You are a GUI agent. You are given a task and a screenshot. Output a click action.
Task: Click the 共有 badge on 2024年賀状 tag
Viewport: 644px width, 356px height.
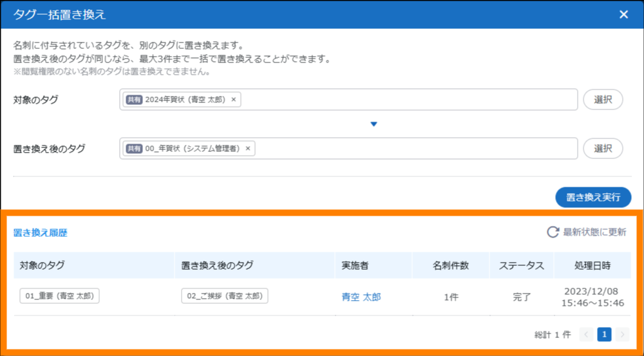tap(134, 100)
